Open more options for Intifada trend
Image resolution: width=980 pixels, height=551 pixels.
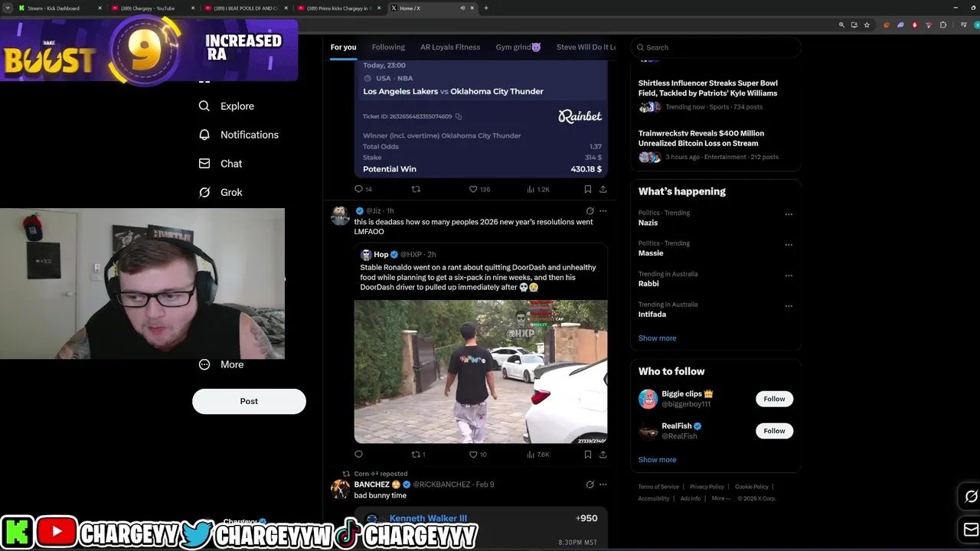[789, 306]
